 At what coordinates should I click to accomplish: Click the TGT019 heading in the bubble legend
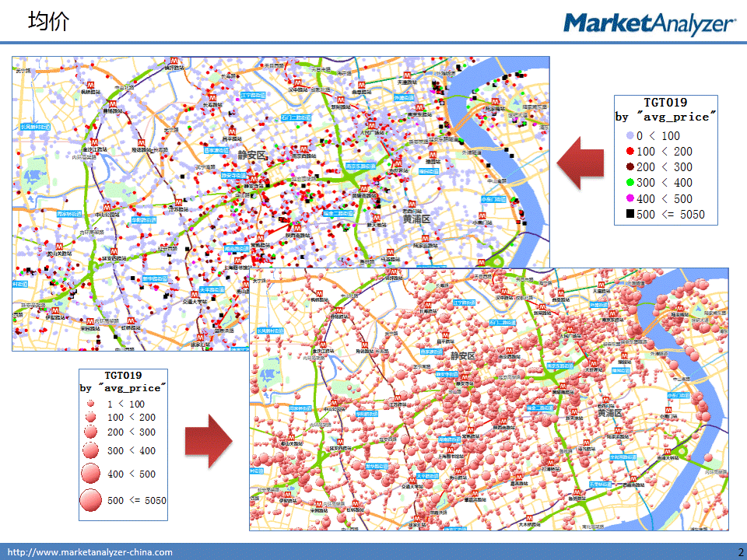coord(123,375)
